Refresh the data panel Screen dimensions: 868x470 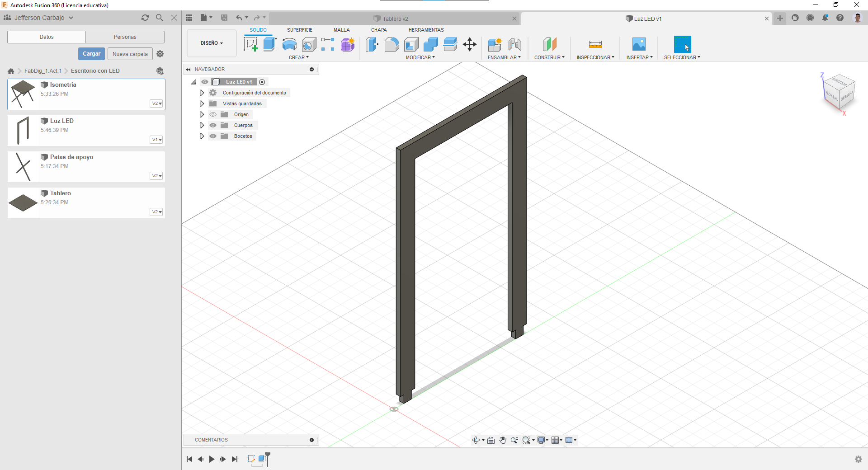[145, 18]
